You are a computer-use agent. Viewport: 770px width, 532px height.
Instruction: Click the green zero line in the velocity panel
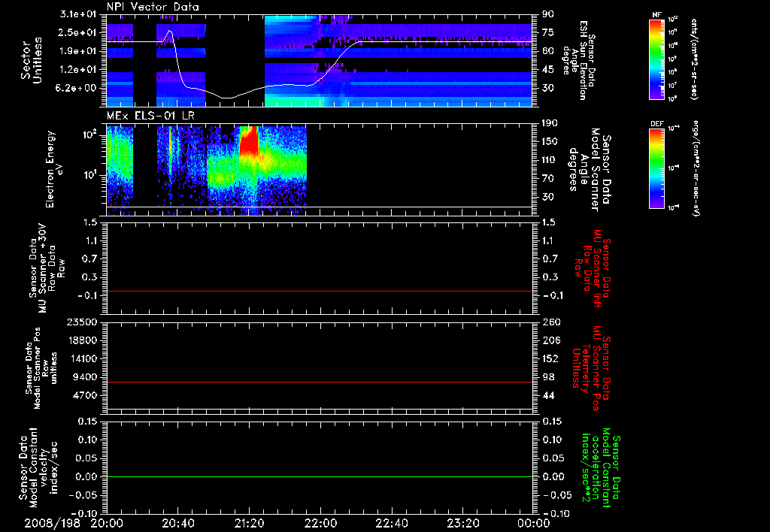[x=320, y=476]
